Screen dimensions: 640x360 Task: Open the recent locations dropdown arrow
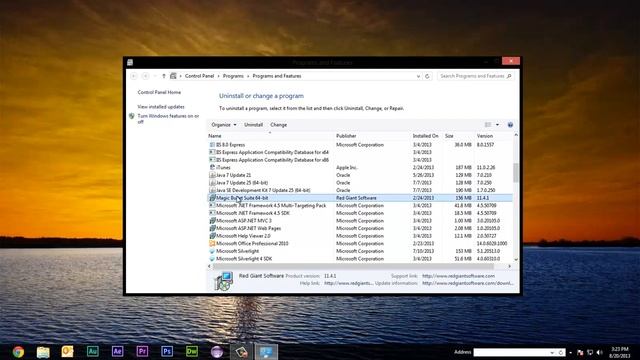pos(155,76)
